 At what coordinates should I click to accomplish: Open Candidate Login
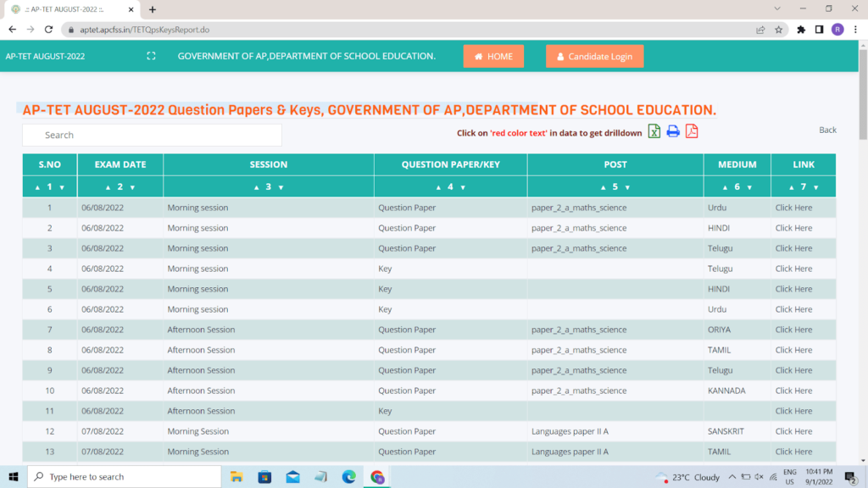tap(594, 57)
